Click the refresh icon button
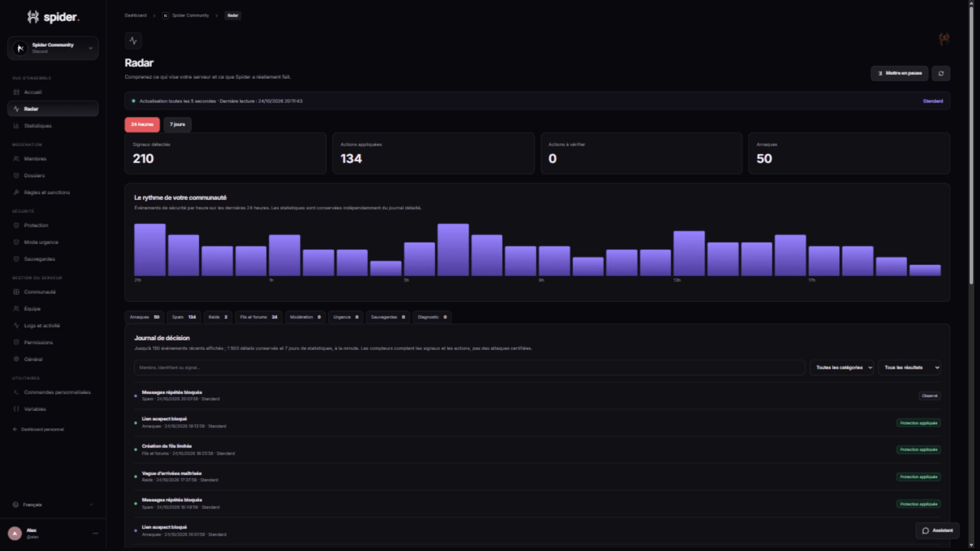Viewport: 980px width, 551px height. click(x=941, y=73)
